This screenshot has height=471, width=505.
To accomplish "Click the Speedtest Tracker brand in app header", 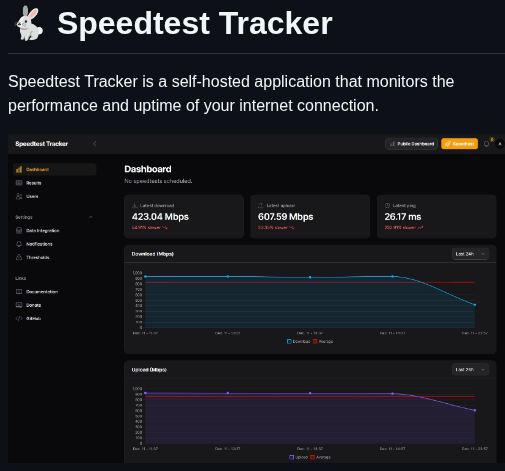I will pos(42,144).
